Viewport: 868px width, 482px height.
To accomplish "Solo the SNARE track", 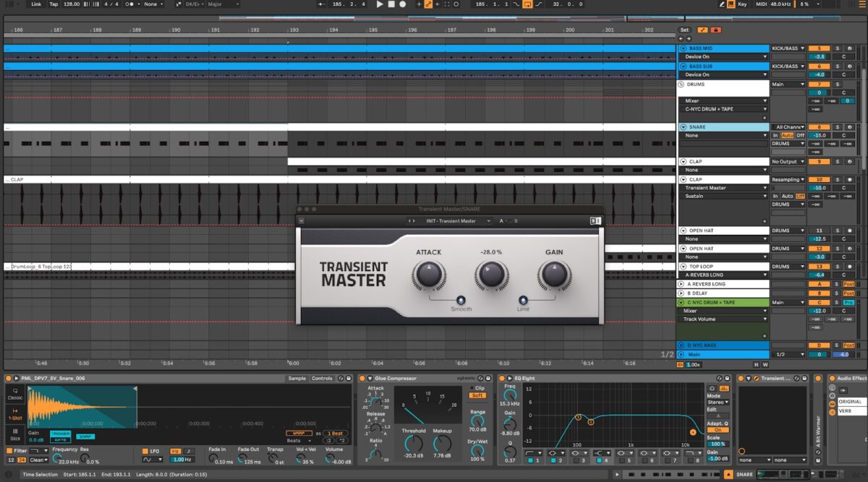I will click(838, 127).
